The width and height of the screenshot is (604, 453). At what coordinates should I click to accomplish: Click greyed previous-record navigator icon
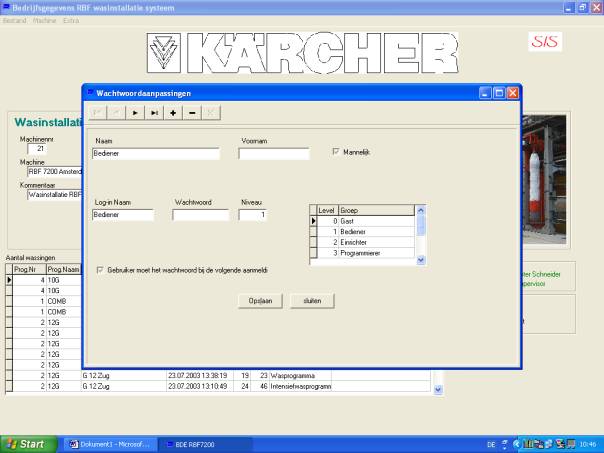click(116, 113)
